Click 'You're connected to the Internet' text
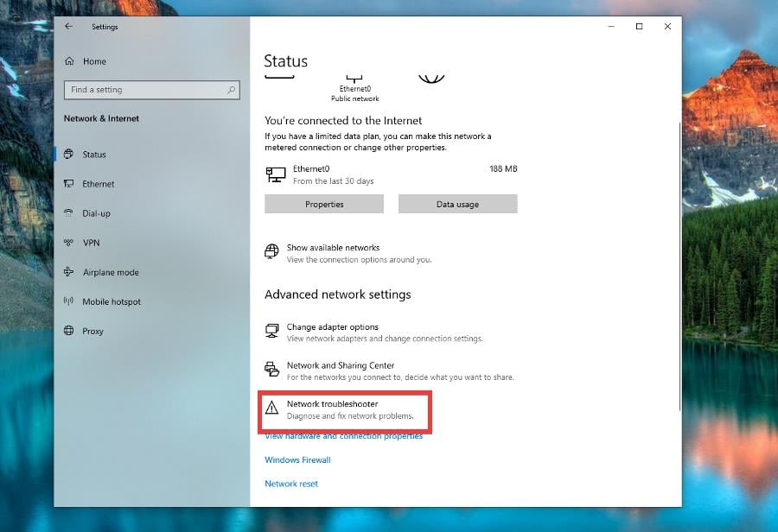The width and height of the screenshot is (778, 532). pos(343,121)
